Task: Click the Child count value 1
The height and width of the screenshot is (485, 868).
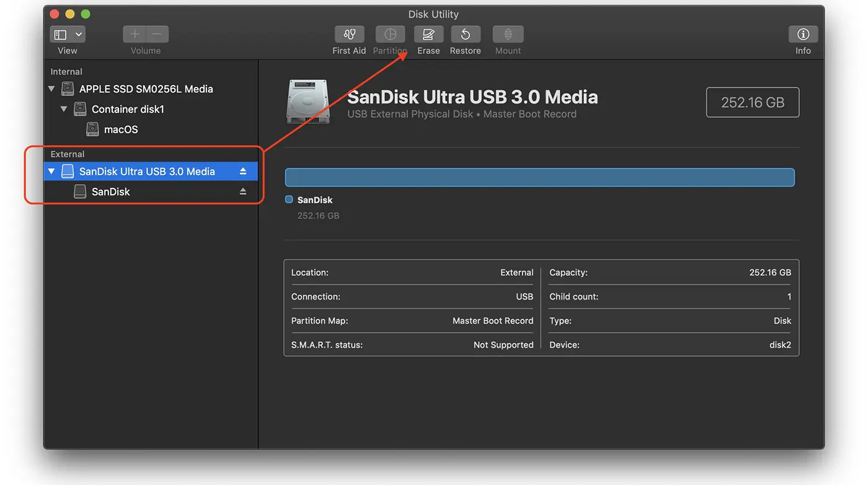Action: tap(789, 296)
